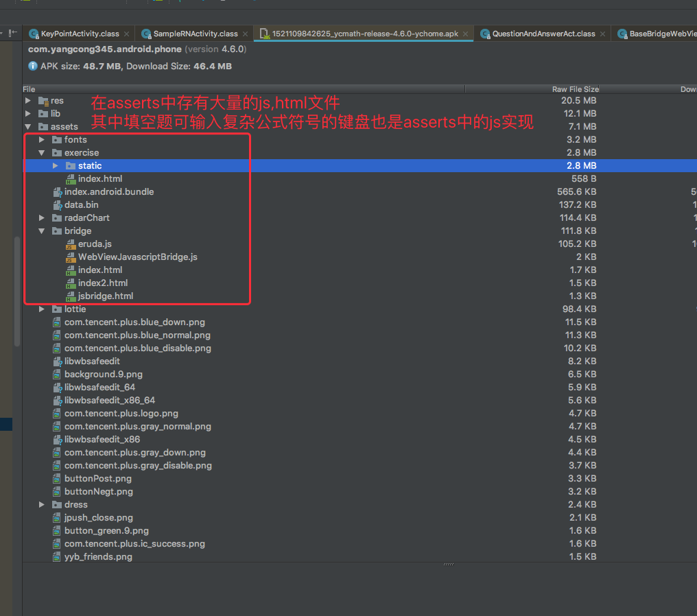Image resolution: width=697 pixels, height=616 pixels.
Task: Select libwbsafeedit_x86 file row
Action: (359, 440)
